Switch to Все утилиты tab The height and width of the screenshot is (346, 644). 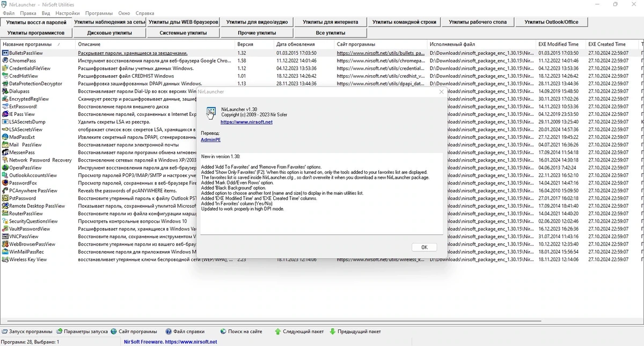click(x=330, y=33)
